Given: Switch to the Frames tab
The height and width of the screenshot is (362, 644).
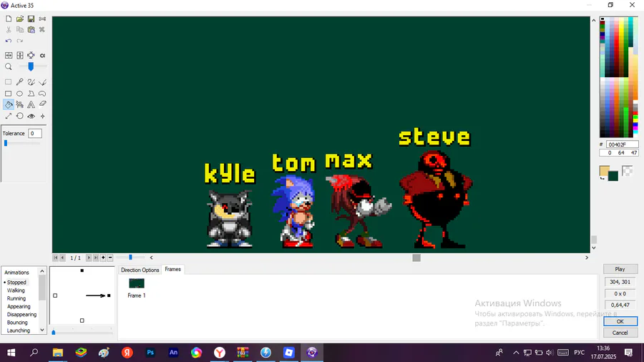Looking at the screenshot, I should (x=173, y=269).
